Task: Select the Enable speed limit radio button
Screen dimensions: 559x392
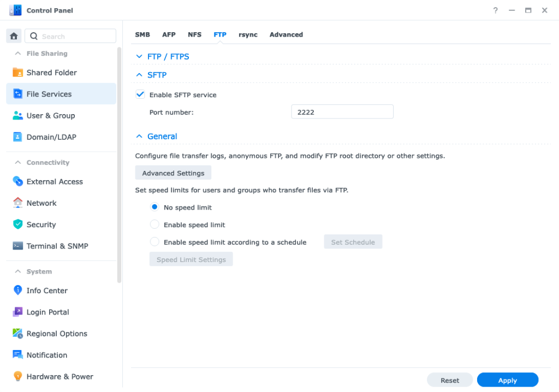Action: [154, 225]
